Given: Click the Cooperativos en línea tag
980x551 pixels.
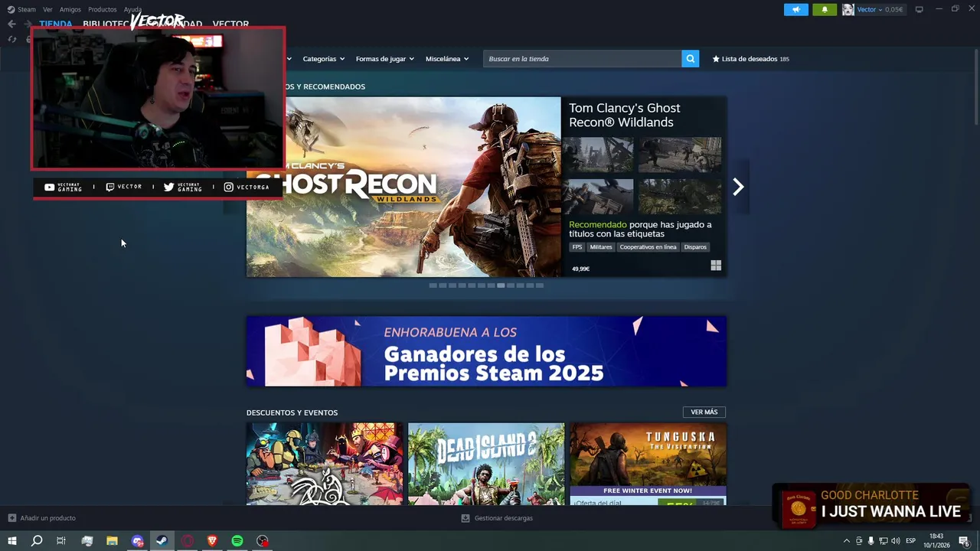Looking at the screenshot, I should coord(648,247).
